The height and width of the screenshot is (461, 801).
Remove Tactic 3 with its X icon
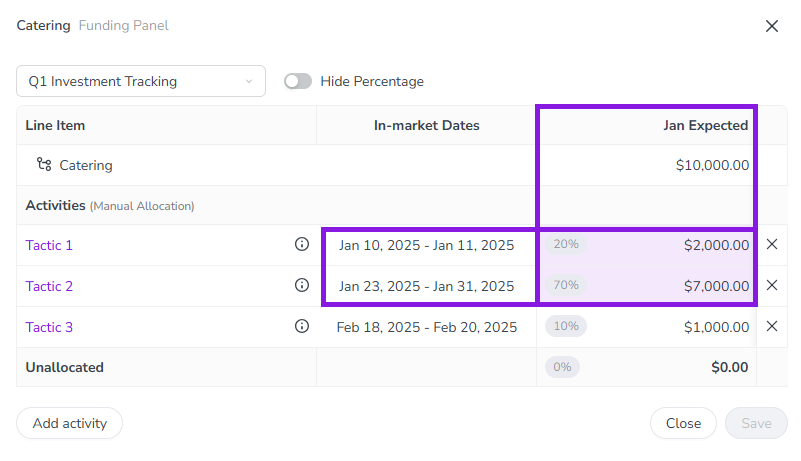(772, 326)
